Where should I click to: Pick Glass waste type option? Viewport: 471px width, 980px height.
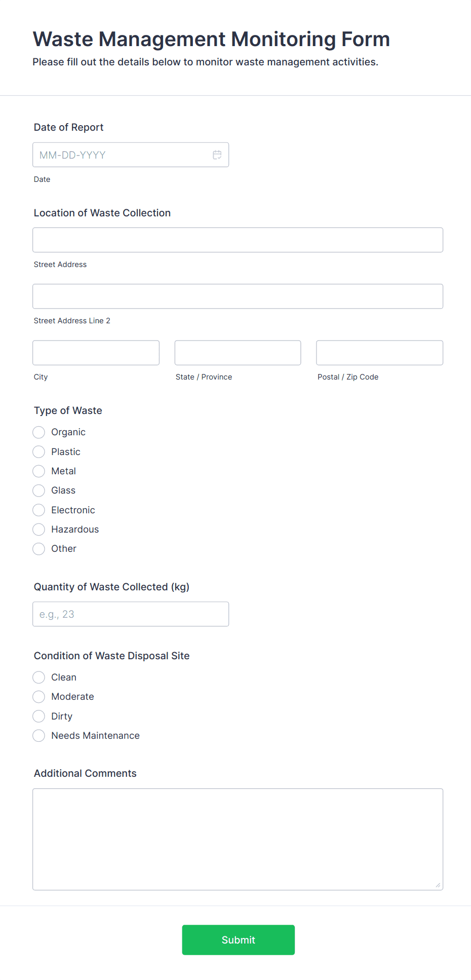point(39,491)
